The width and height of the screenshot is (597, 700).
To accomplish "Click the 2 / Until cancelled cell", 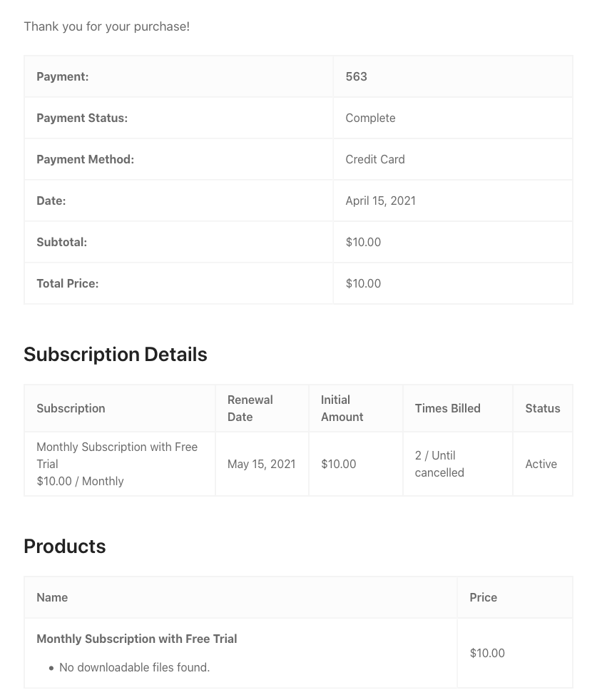I will tap(439, 464).
